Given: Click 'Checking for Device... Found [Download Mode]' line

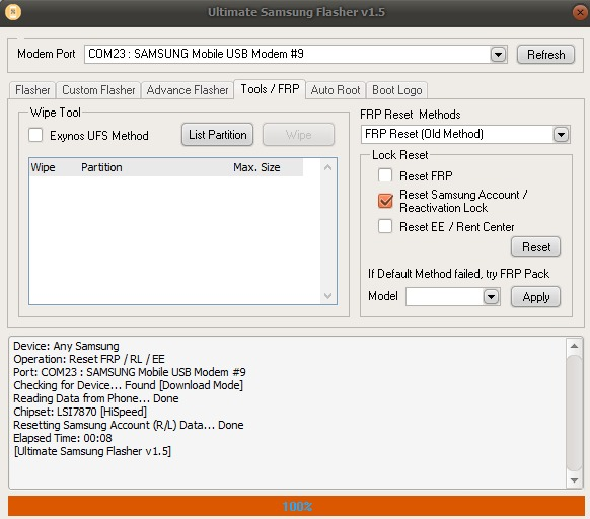Looking at the screenshot, I should point(128,385).
